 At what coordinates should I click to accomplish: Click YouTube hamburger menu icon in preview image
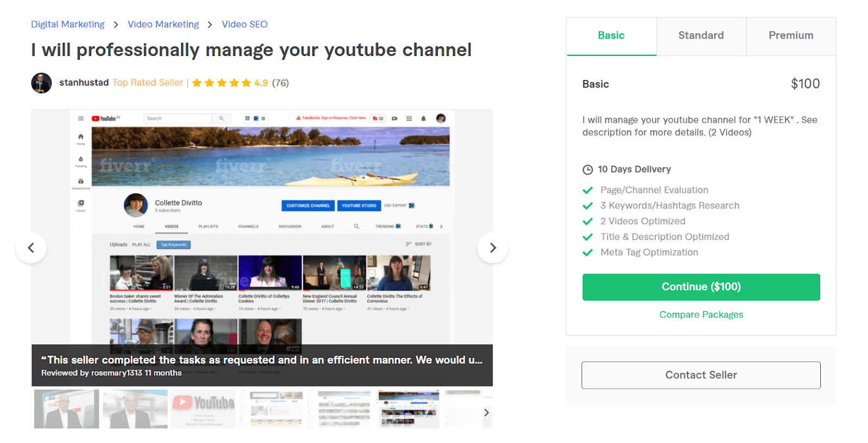click(81, 118)
